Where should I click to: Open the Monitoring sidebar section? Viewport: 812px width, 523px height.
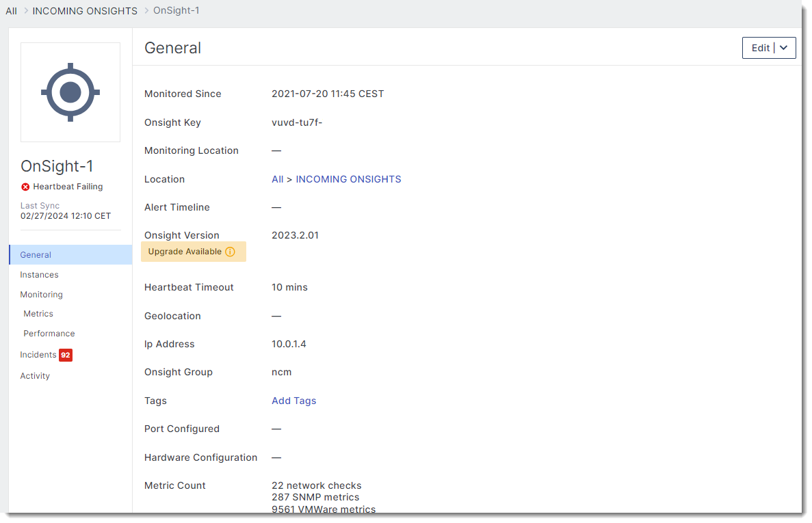(42, 295)
